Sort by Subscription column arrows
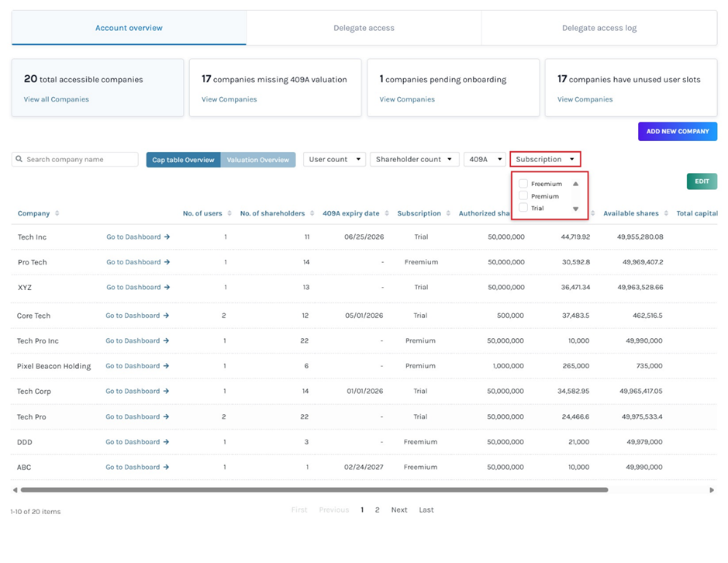The image size is (728, 563). tap(447, 213)
